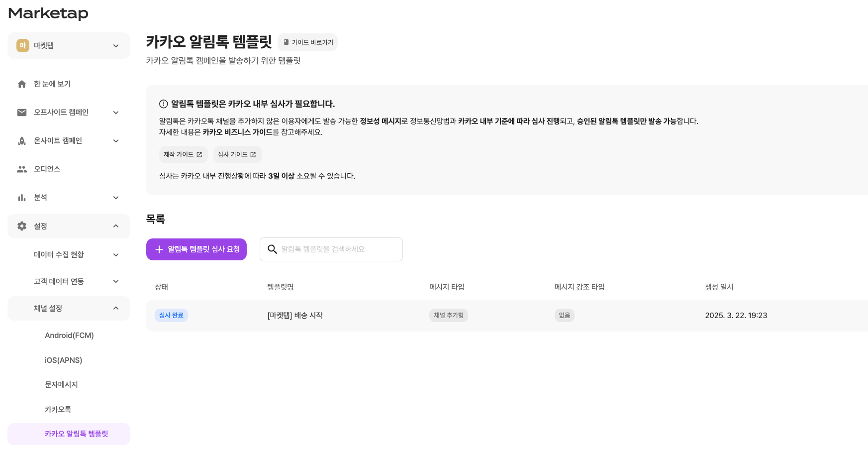Screen dimensions: 868x450
Task: Open the 가이드 바로가기 button
Action: [308, 43]
